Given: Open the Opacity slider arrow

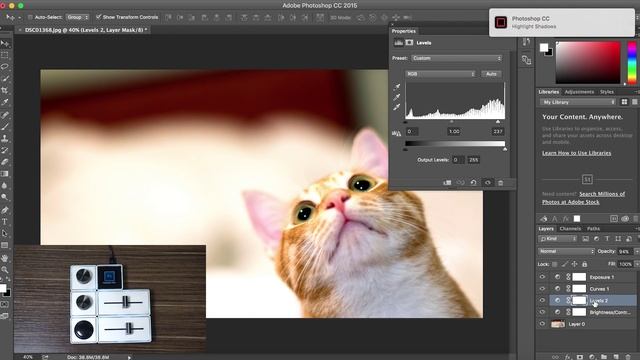Looking at the screenshot, I should tap(637, 251).
